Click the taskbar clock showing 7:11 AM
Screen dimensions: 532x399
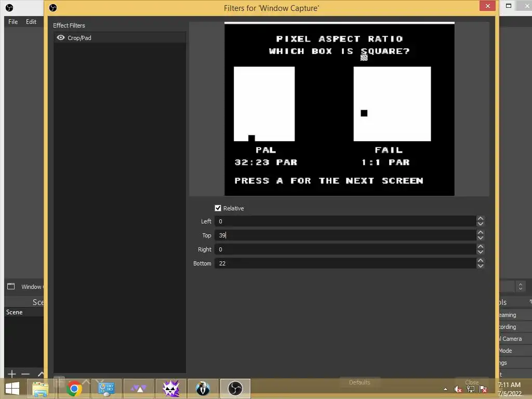(510, 389)
